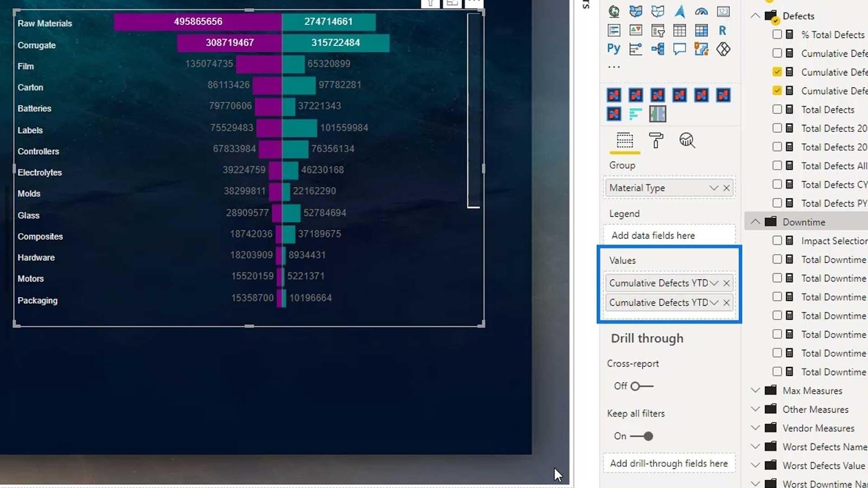Open Get more visuals ellipsis
Screen dimensions: 868x488
(614, 67)
